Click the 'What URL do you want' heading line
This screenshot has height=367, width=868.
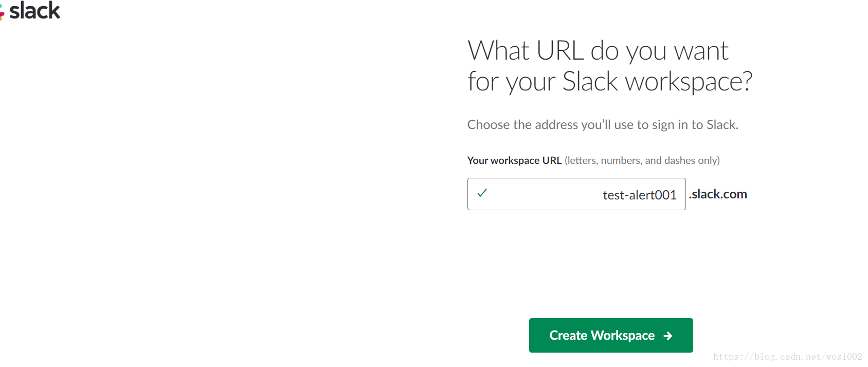pyautogui.click(x=598, y=51)
